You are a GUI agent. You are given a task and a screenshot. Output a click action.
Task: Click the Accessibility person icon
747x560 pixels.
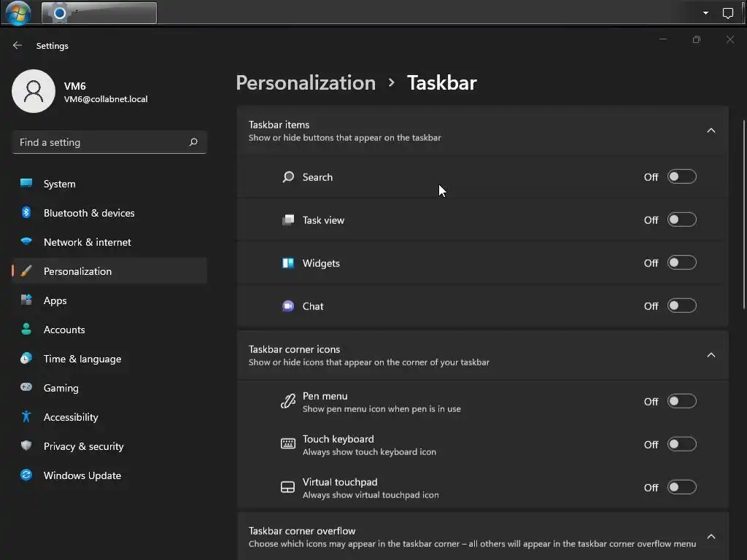pos(26,417)
